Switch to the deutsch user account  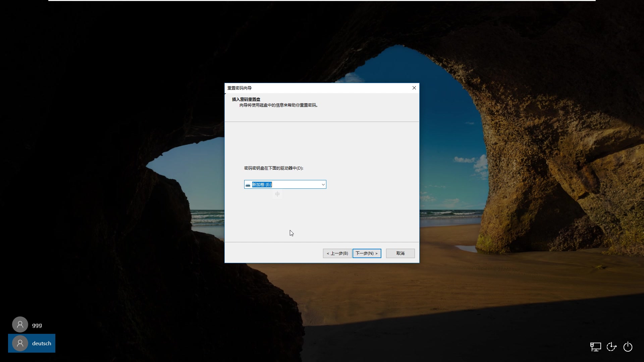point(32,343)
